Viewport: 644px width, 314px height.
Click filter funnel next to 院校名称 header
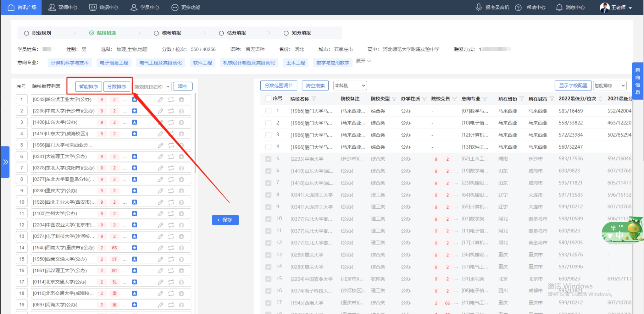[314, 99]
